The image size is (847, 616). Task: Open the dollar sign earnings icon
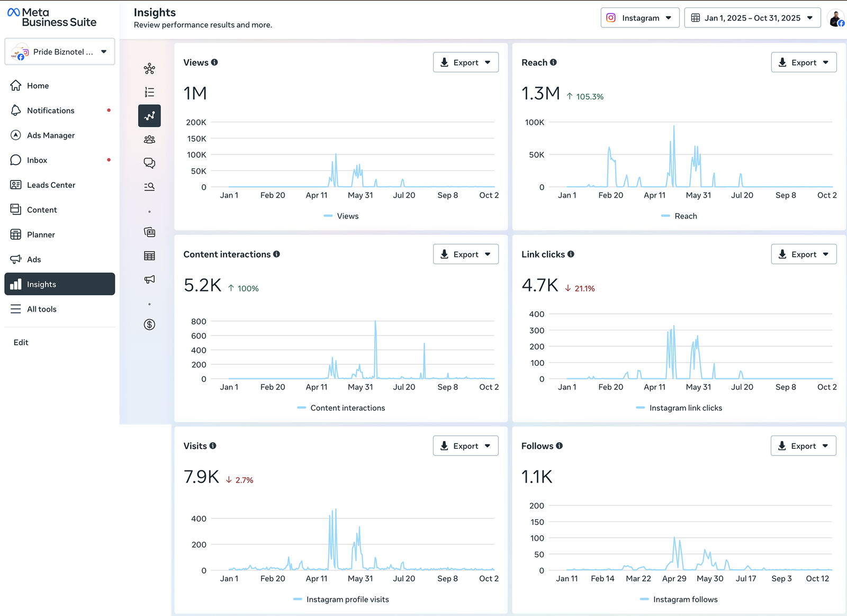149,324
